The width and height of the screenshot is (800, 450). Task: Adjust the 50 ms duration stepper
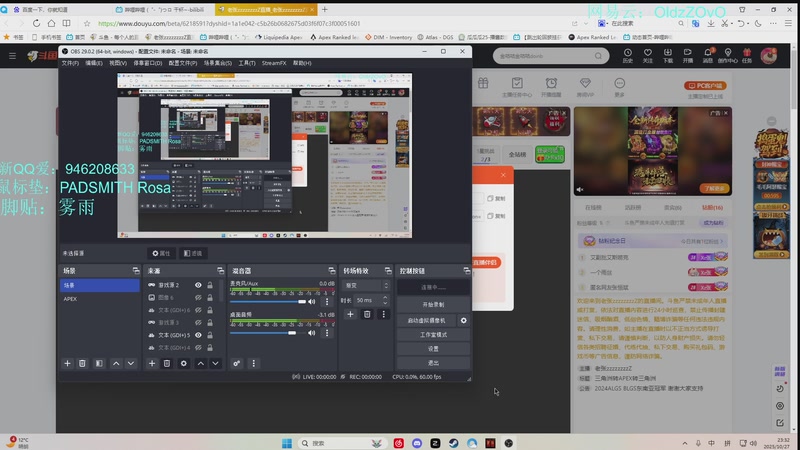click(385, 300)
